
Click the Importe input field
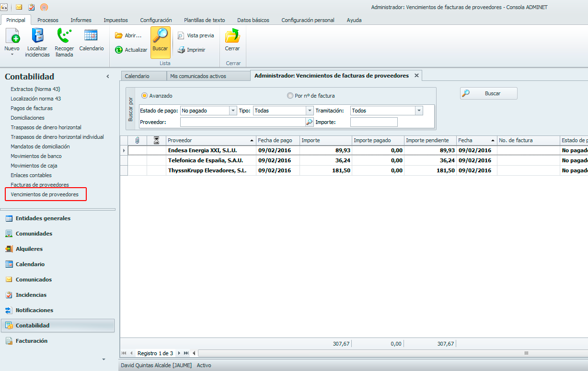[374, 122]
